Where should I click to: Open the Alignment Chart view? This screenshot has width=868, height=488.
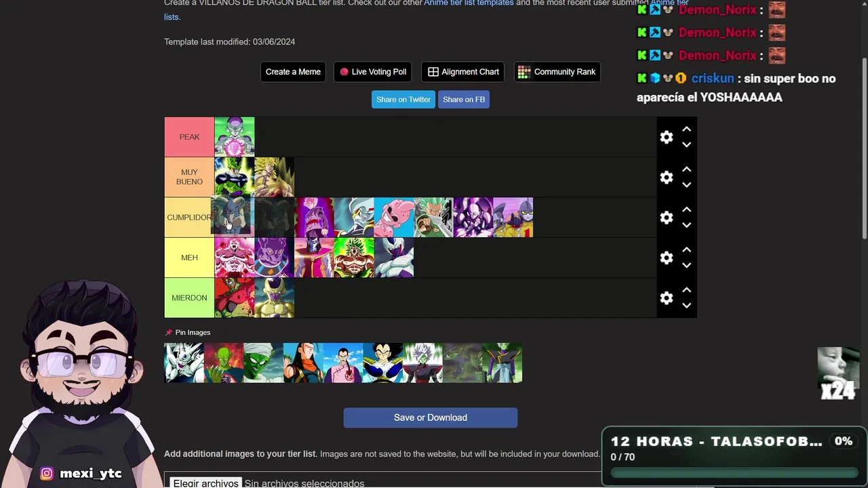click(x=463, y=72)
